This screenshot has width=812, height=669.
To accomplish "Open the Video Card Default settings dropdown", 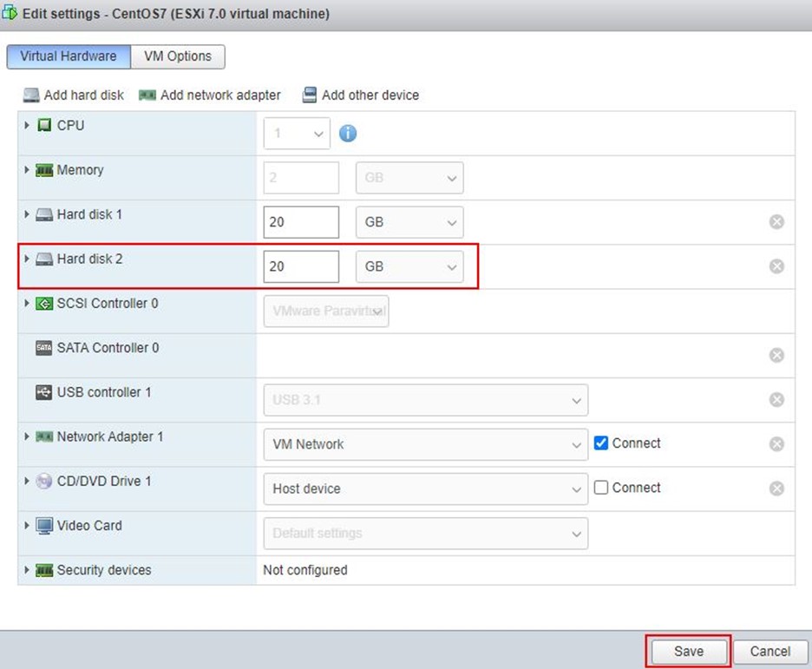I will click(426, 534).
